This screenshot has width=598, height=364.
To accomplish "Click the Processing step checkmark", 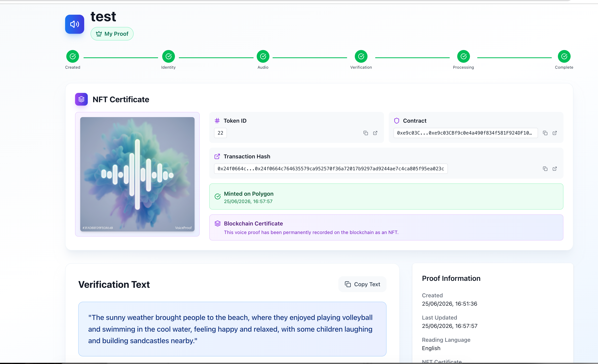I will (x=464, y=56).
